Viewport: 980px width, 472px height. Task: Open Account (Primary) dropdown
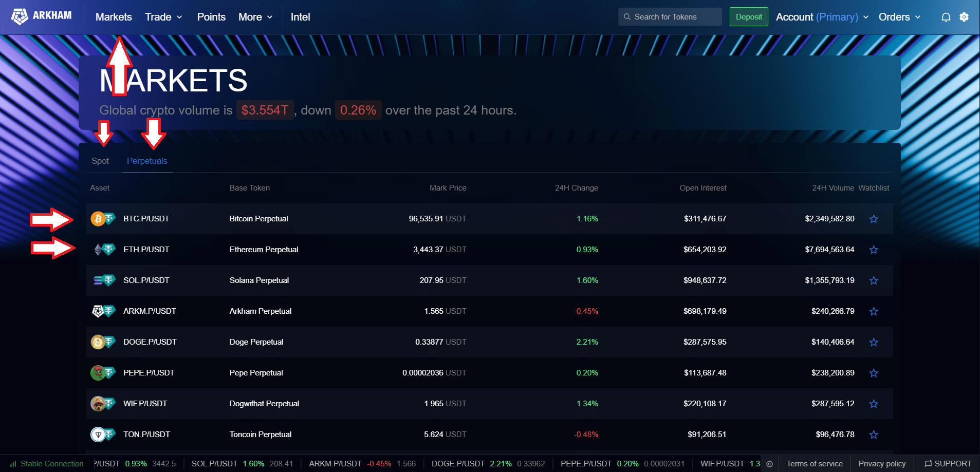pos(822,17)
